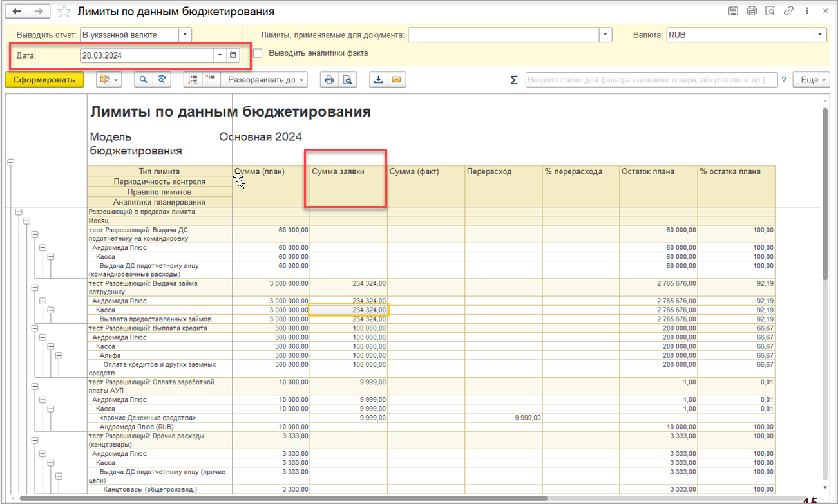838x504 pixels.
Task: Click the Андромеда Плюс (RUB) row label
Action: coord(137,427)
